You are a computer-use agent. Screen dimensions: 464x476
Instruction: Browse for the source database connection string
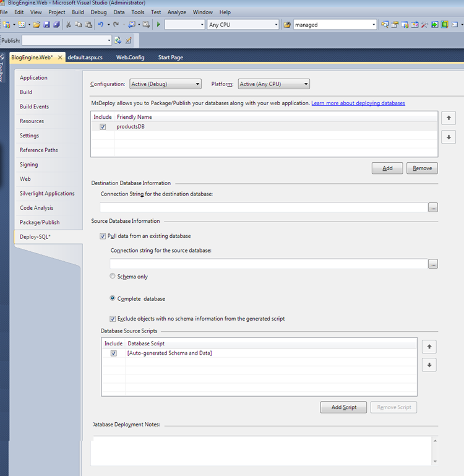pyautogui.click(x=433, y=264)
